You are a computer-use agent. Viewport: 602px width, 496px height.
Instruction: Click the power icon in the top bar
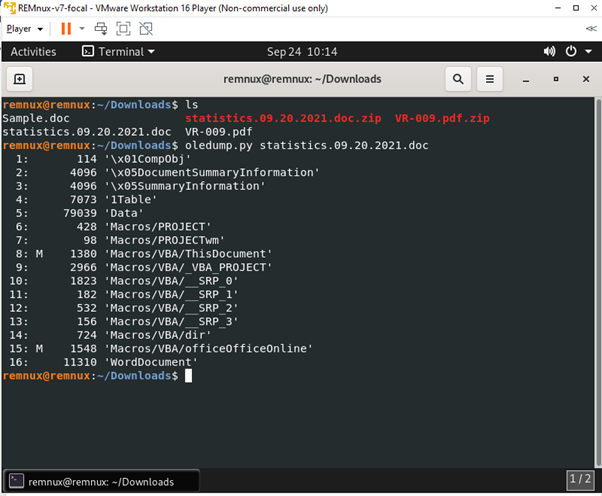[571, 51]
